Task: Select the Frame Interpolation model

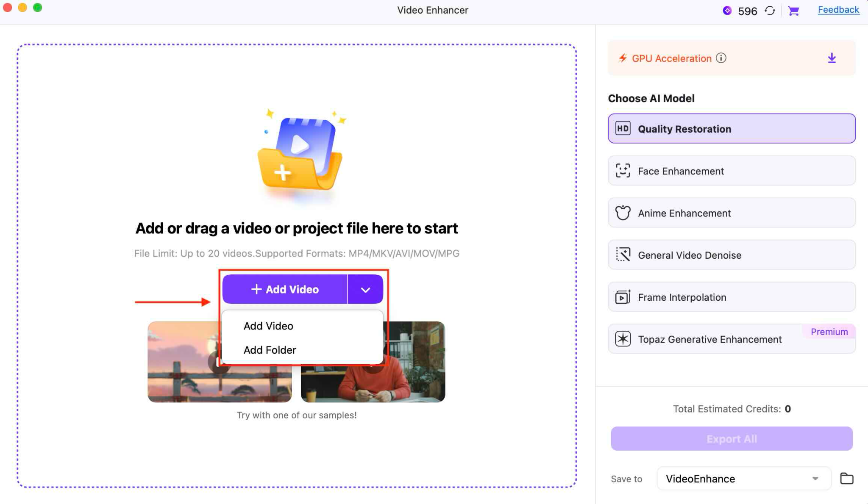Action: [731, 297]
